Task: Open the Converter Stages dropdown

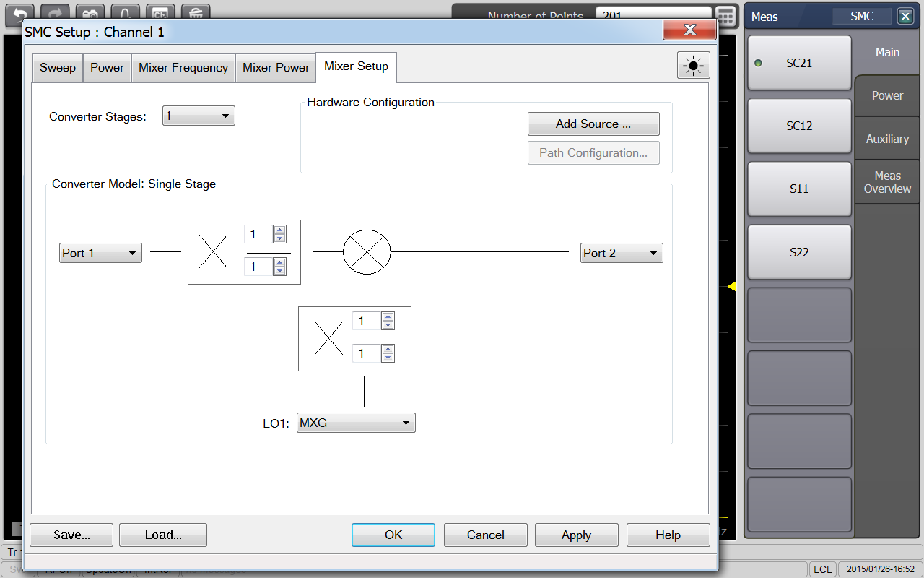Action: click(x=199, y=116)
